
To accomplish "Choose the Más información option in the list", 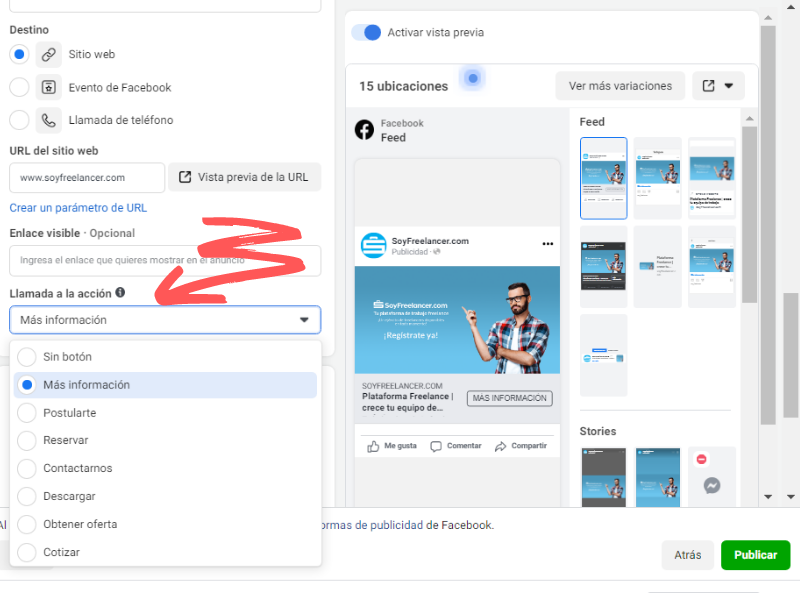I will click(165, 385).
